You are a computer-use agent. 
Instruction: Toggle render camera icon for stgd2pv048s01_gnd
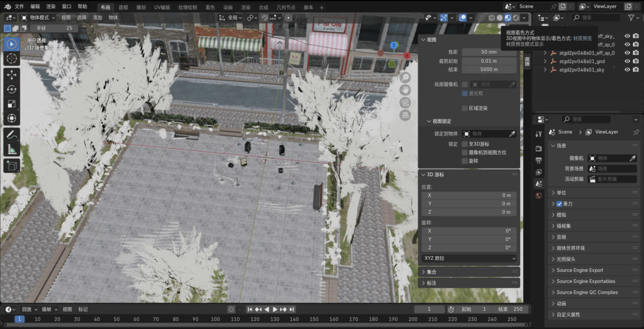tap(636, 61)
